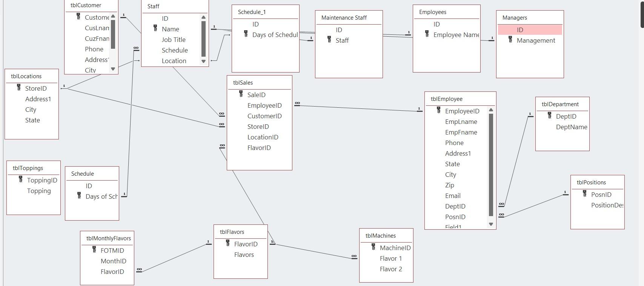Click the Staff table scrollbar thumb
Viewport: 644px width, 286px height.
(x=204, y=39)
